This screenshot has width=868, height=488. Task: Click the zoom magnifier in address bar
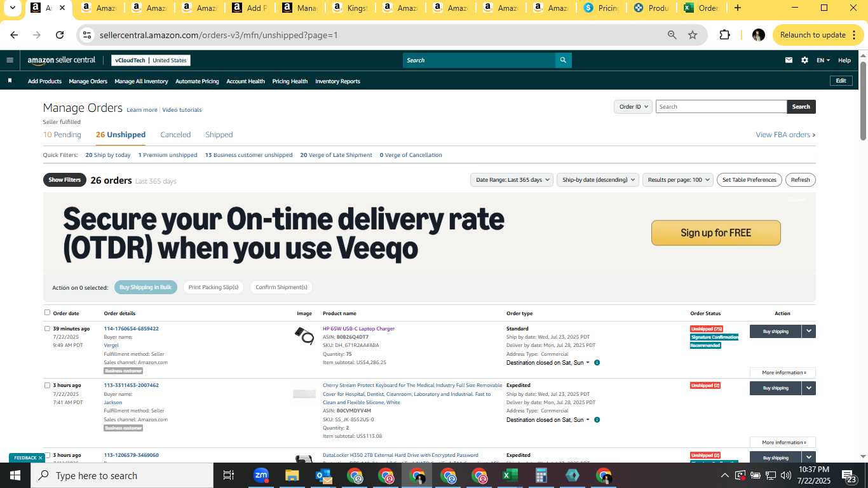coord(672,35)
